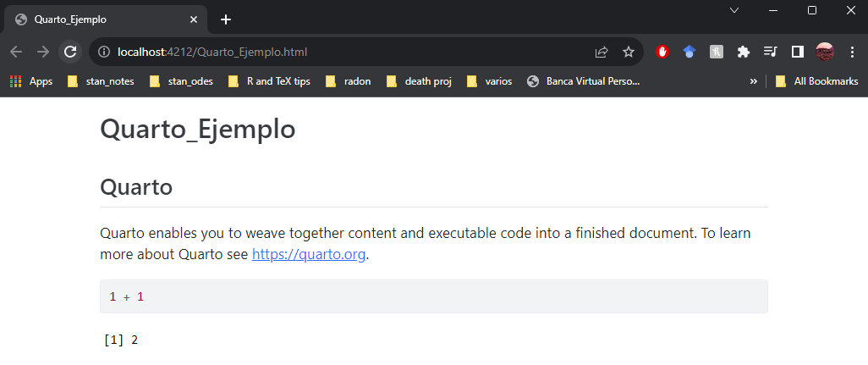Open All Bookmarks folder
Viewport: 868px width, 365px height.
817,81
